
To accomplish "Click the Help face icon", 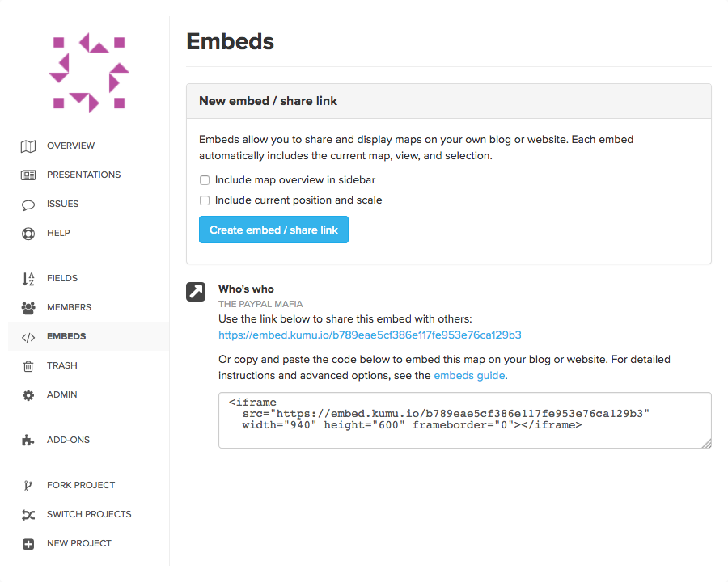I will 28,233.
